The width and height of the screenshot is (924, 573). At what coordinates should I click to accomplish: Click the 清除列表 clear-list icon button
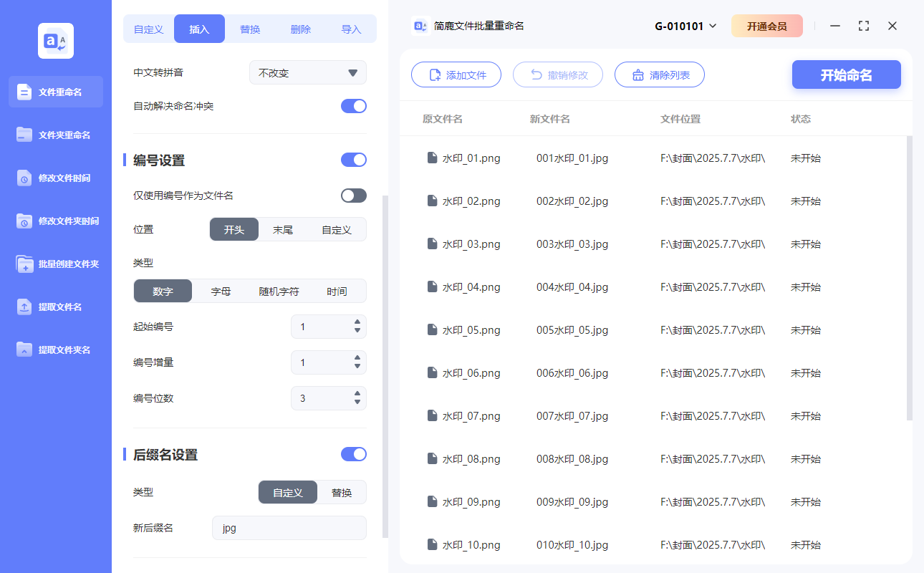point(659,74)
